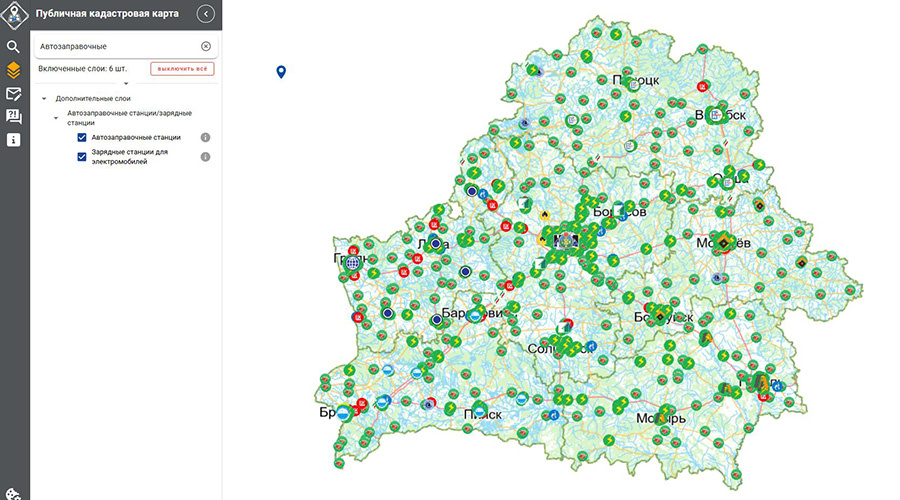Click the cadastral map logo icon
This screenshot has width=900, height=500.
click(14, 14)
